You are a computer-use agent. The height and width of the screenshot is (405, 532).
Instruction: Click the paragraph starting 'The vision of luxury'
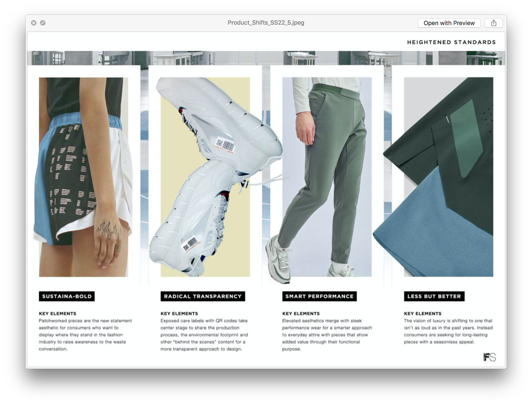[448, 331]
